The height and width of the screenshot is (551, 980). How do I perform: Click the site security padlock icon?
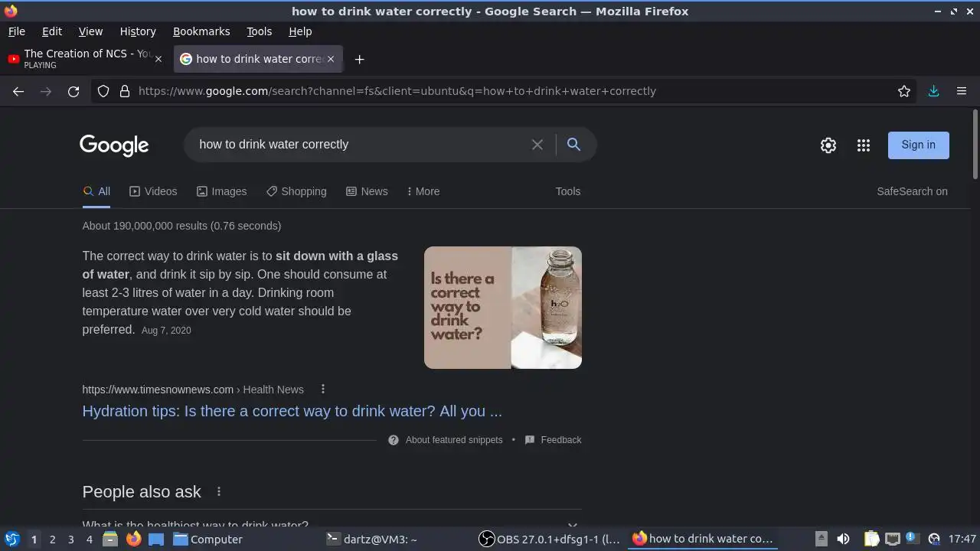[x=125, y=91]
